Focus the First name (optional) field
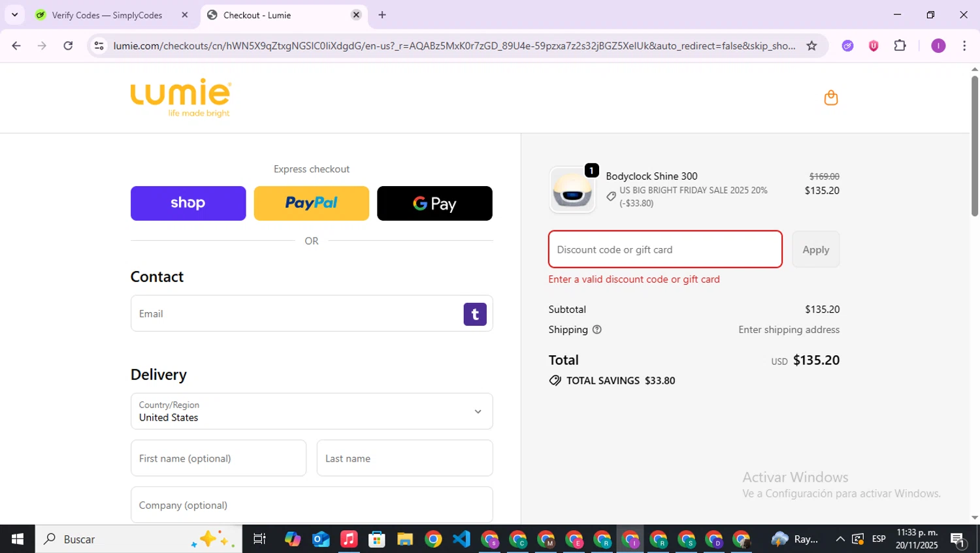Viewport: 980px width, 553px height. pos(218,458)
